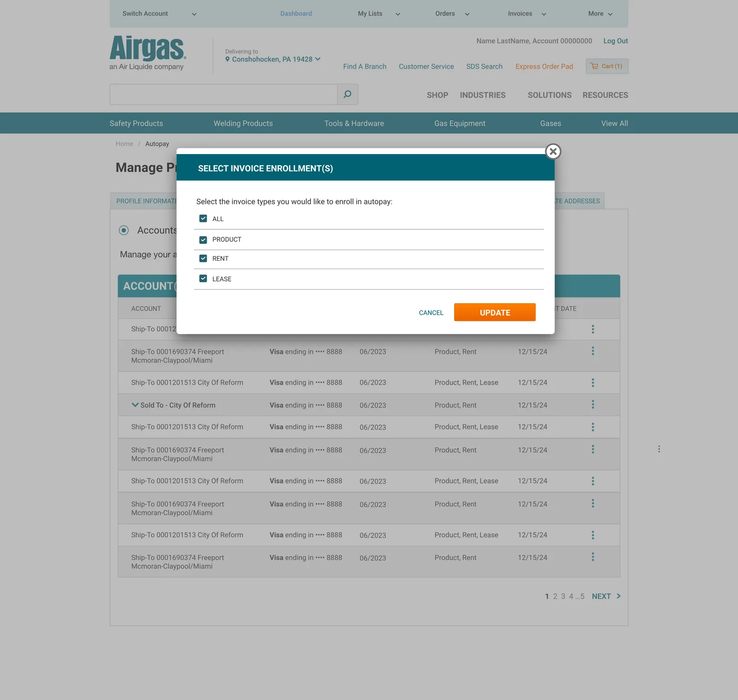Click the ACCOUNT column header

[x=146, y=309]
